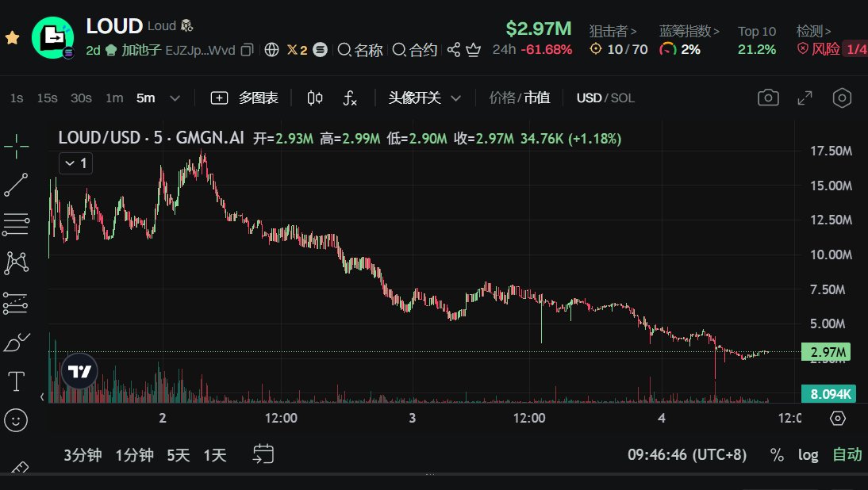Expand the 蓝筹指数 details
This screenshot has width=868, height=490.
[689, 31]
